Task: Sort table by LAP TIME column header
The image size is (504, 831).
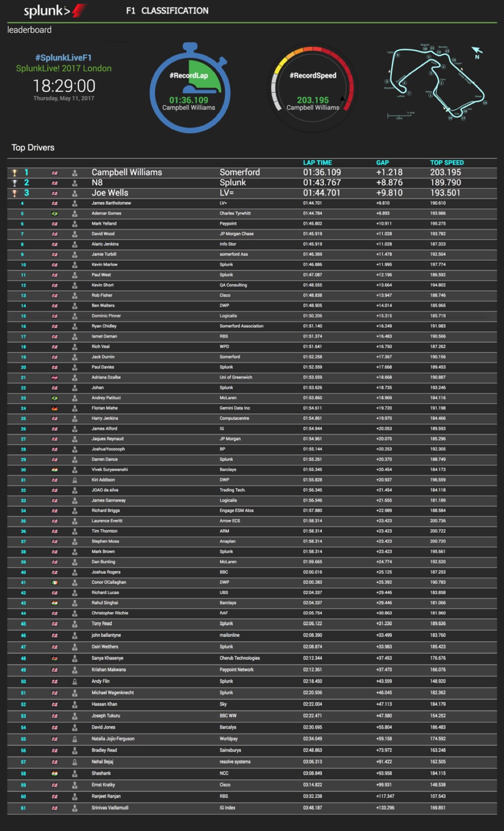Action: tap(317, 162)
